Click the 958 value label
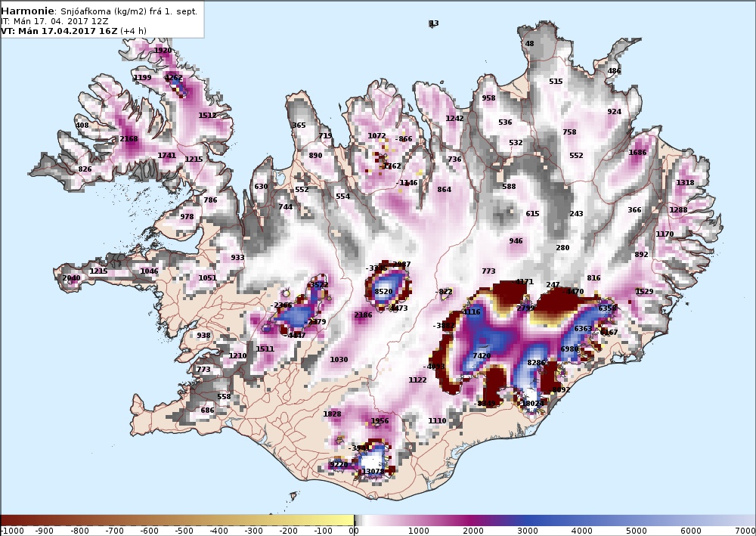The image size is (756, 536). (x=489, y=98)
